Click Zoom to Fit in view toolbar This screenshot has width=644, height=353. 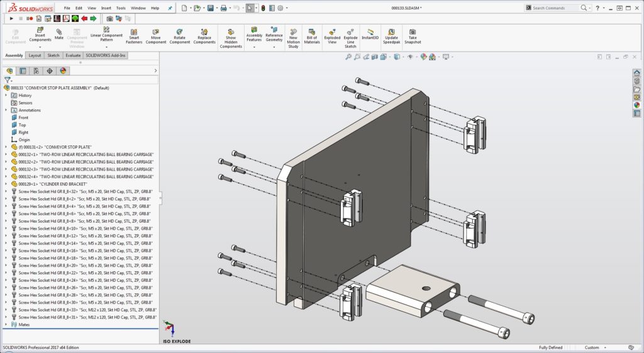click(x=348, y=57)
